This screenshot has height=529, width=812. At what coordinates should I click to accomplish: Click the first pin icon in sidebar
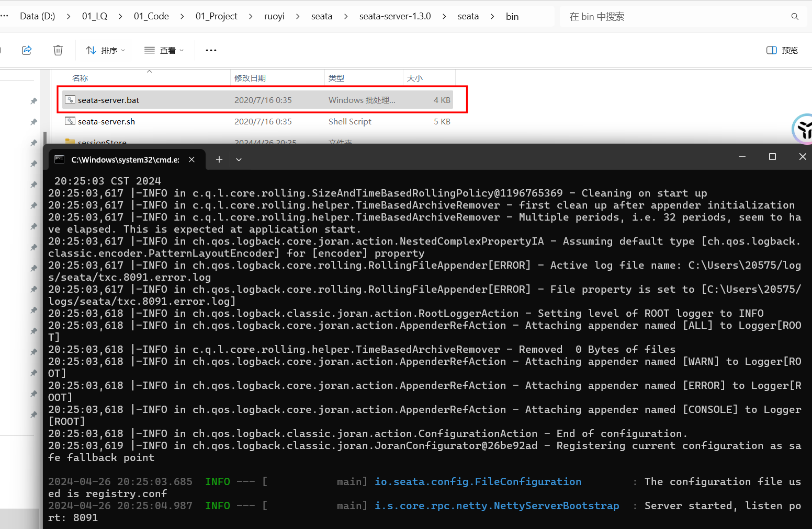[33, 101]
